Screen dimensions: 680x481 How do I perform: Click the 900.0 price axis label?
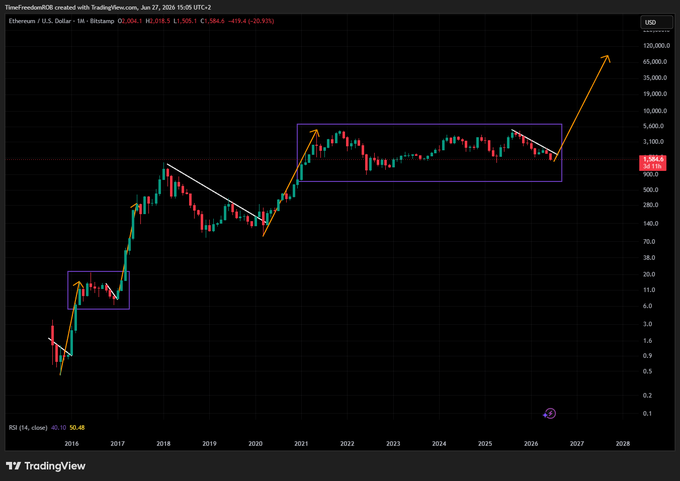[x=651, y=174]
